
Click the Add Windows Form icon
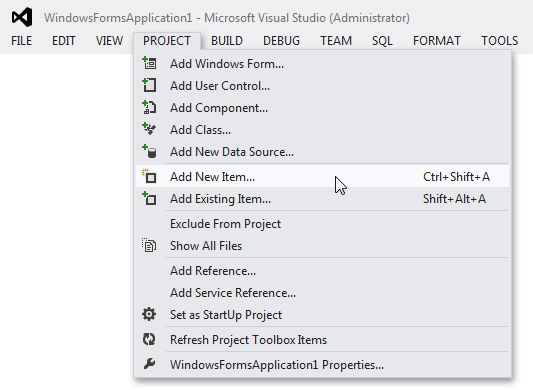(x=149, y=63)
